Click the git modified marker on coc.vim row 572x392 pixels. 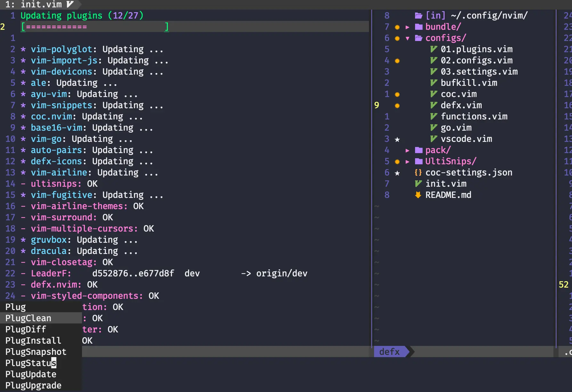click(x=397, y=94)
